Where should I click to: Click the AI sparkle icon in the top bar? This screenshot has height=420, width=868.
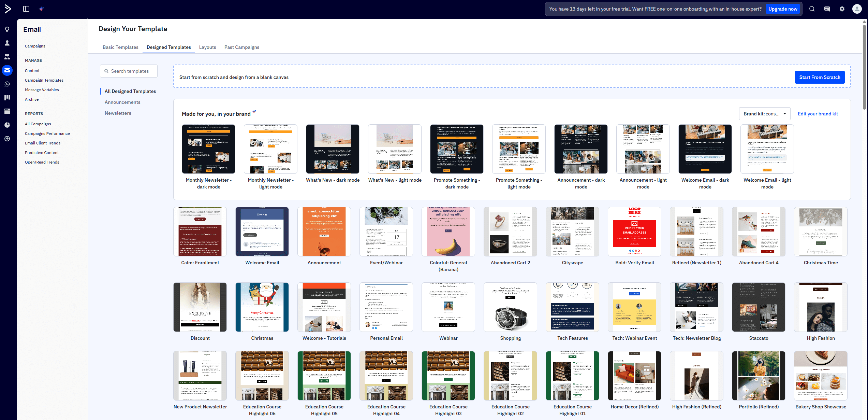[41, 9]
